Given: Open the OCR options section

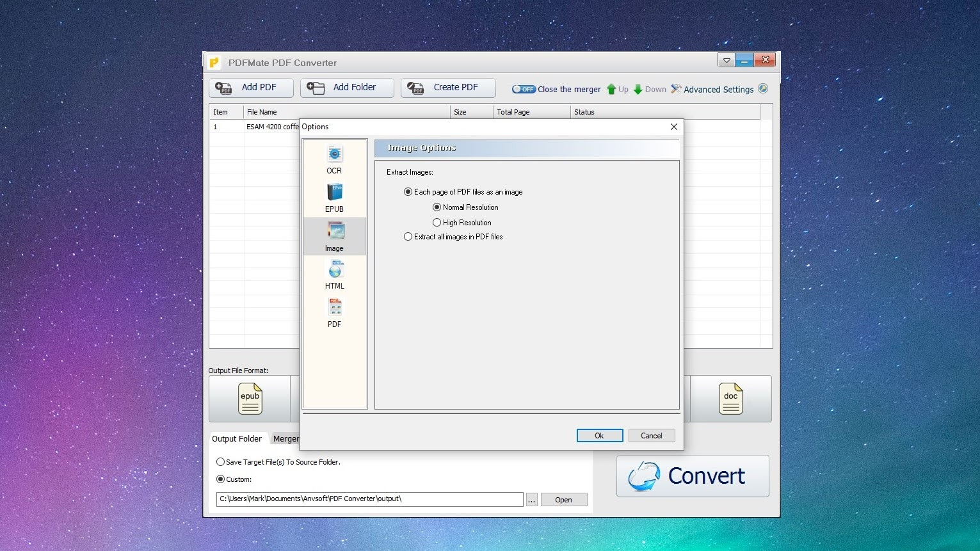Looking at the screenshot, I should coord(334,159).
